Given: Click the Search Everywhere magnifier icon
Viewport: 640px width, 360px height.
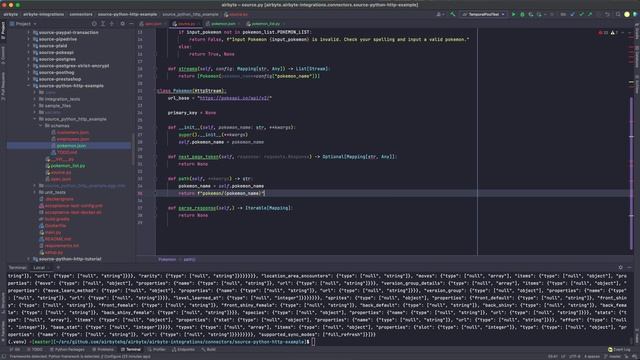Looking at the screenshot, I should tap(618, 14).
